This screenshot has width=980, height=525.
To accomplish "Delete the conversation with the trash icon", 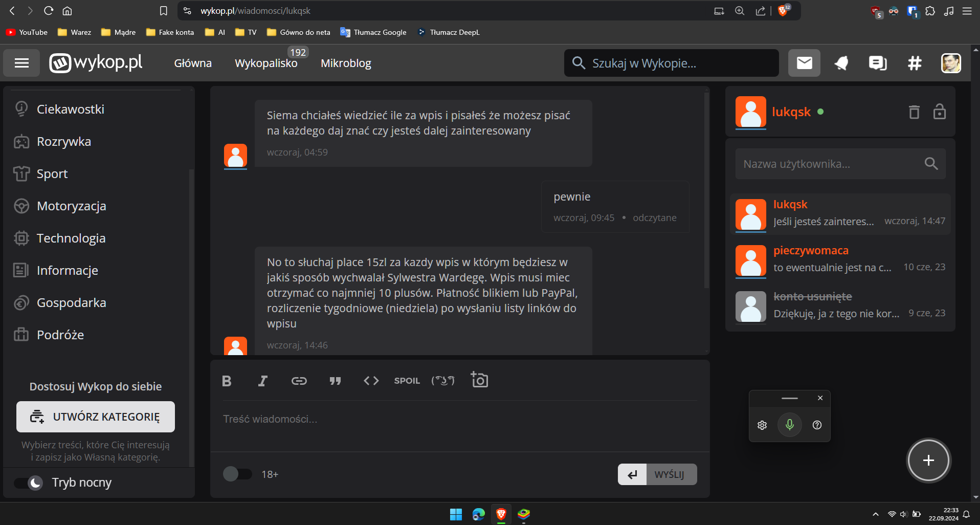I will coord(914,112).
